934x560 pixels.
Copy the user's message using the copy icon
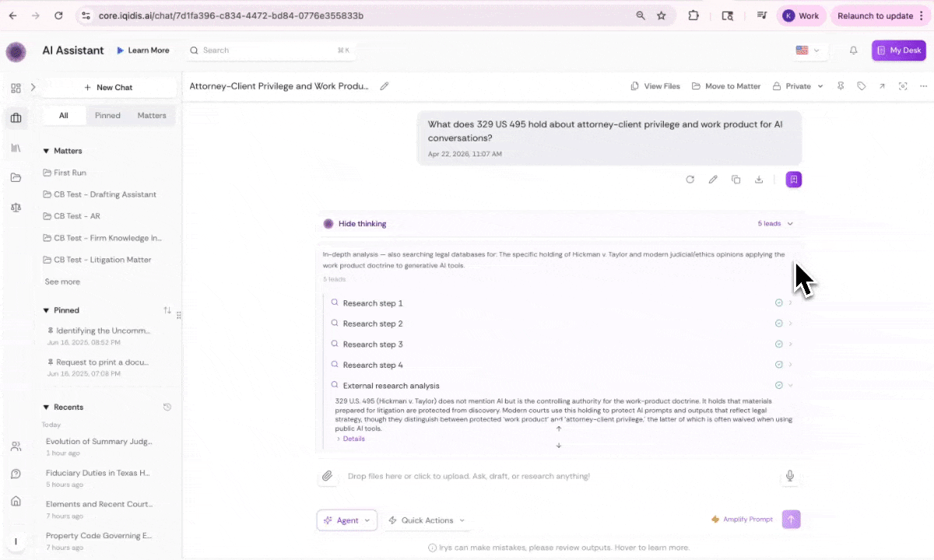(736, 179)
